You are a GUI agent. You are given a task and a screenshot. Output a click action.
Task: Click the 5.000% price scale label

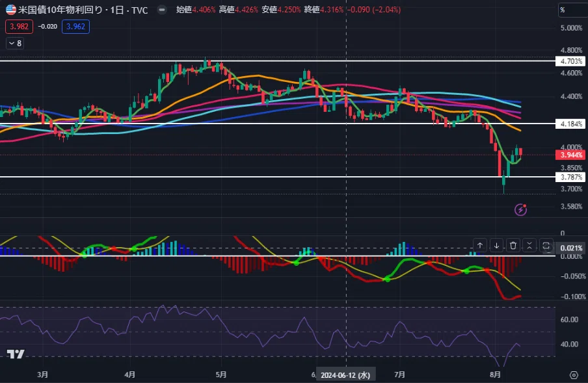[x=571, y=28]
